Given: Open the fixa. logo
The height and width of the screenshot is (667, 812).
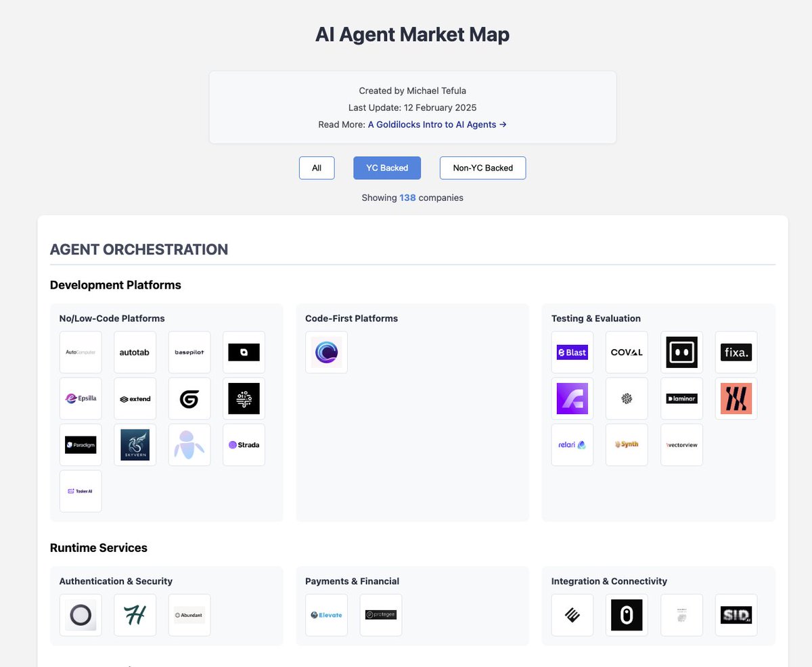Looking at the screenshot, I should click(x=736, y=352).
